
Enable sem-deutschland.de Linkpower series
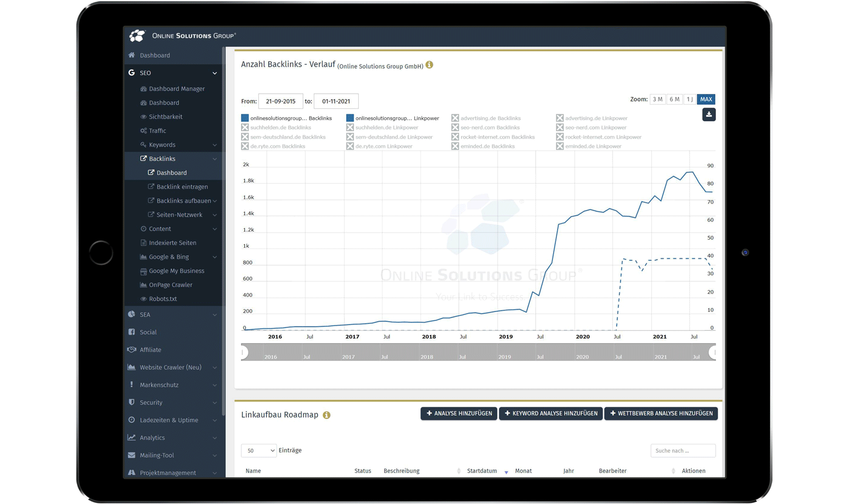pyautogui.click(x=389, y=137)
